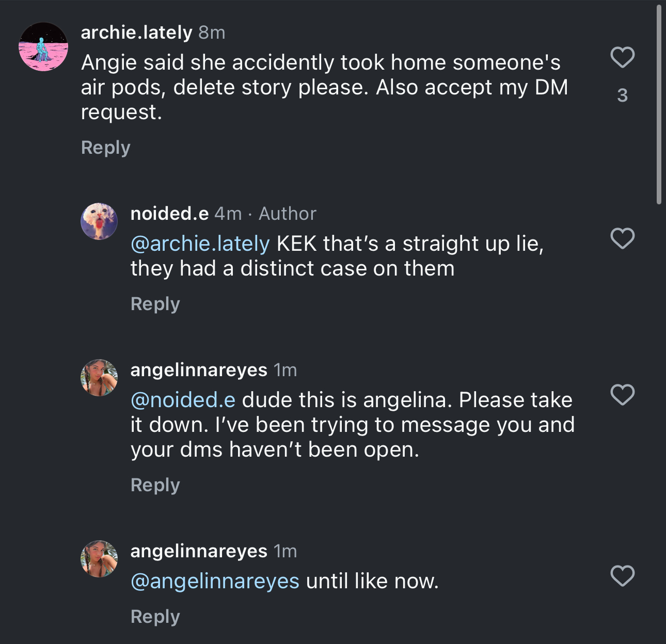Open the @noided.e mention link
This screenshot has height=644, width=666.
click(183, 400)
